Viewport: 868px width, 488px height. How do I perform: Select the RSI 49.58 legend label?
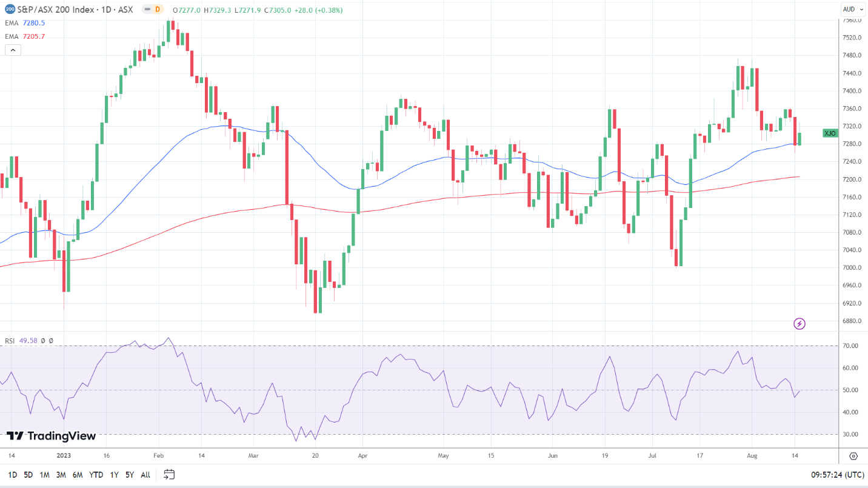click(21, 341)
